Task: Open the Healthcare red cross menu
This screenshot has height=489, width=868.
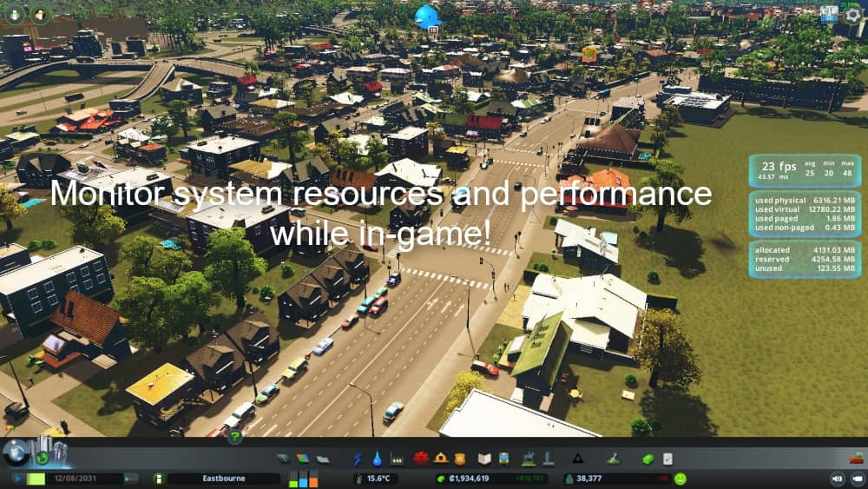Action: click(x=421, y=459)
